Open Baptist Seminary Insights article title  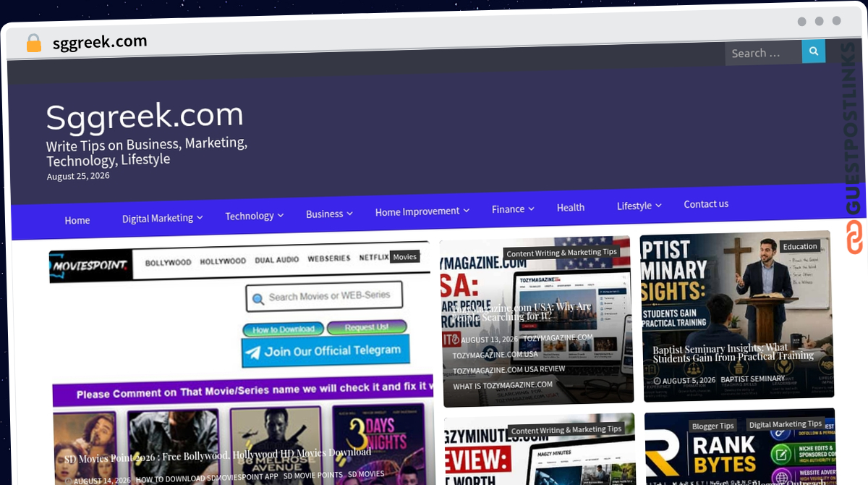click(x=733, y=353)
